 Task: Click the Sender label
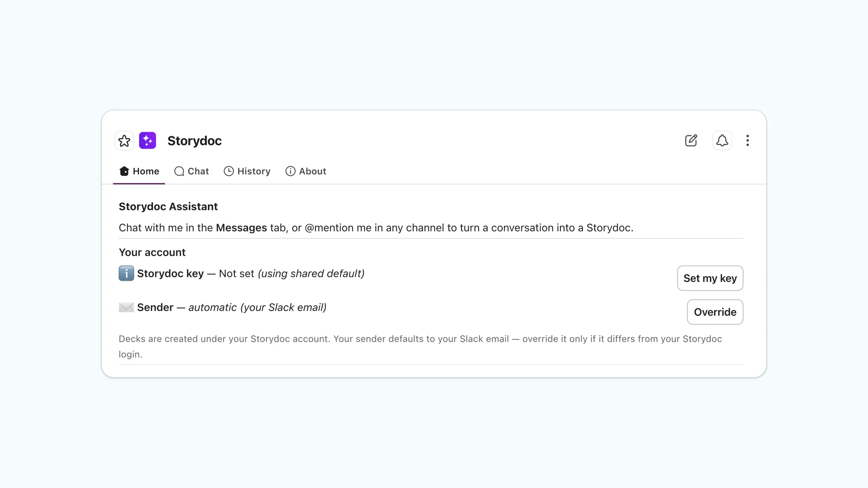pyautogui.click(x=155, y=307)
